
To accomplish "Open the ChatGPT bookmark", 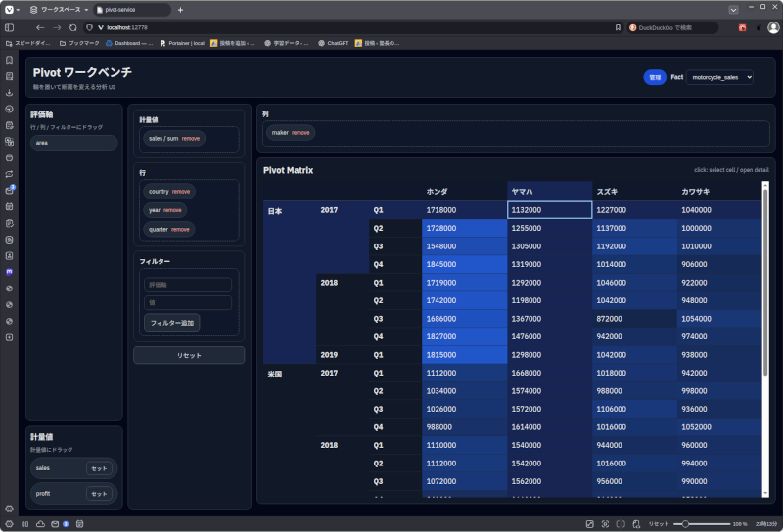I will coord(333,43).
